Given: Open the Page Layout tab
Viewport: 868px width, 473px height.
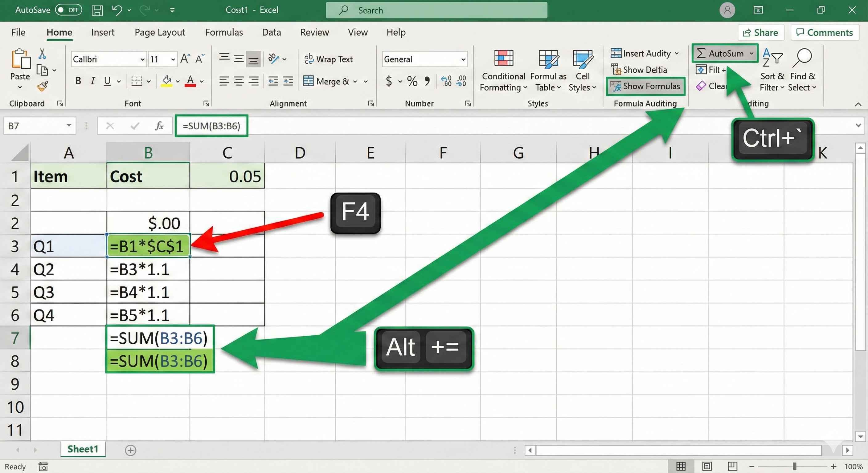Looking at the screenshot, I should click(160, 32).
